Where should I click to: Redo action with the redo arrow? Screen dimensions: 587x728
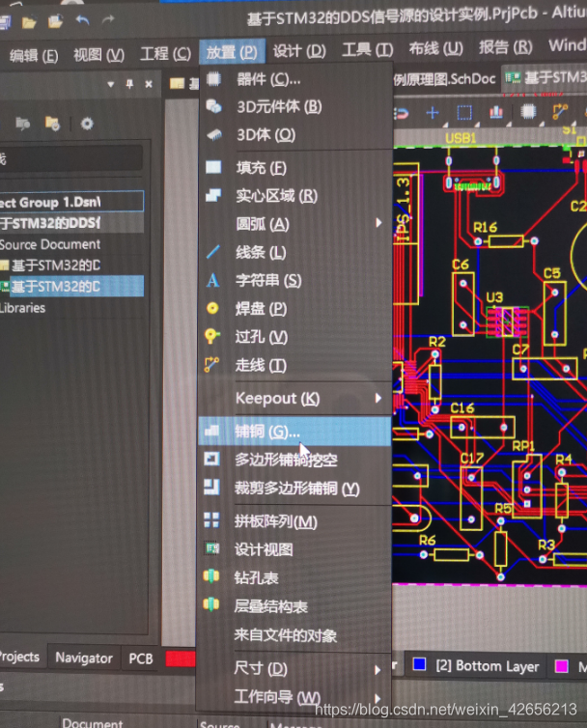tap(108, 19)
